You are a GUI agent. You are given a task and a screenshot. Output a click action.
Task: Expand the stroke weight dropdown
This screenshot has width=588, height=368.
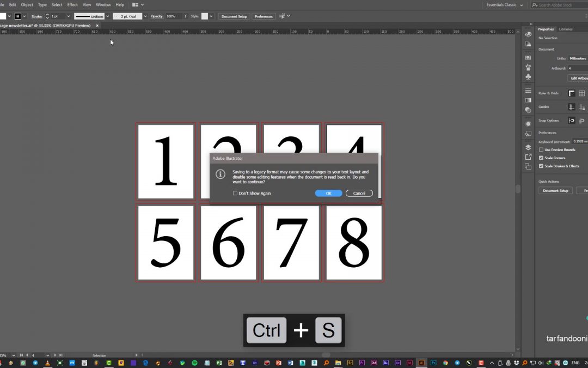pyautogui.click(x=68, y=16)
